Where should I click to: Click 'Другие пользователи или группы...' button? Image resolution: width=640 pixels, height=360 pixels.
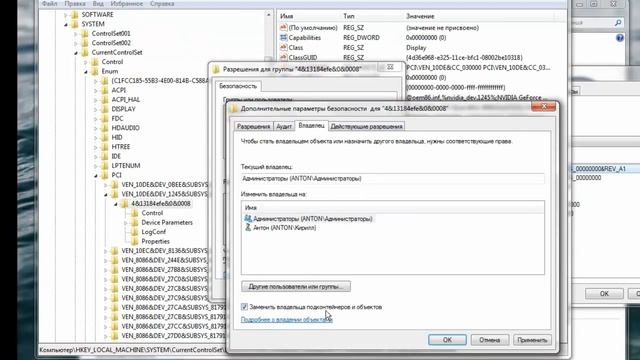point(296,287)
